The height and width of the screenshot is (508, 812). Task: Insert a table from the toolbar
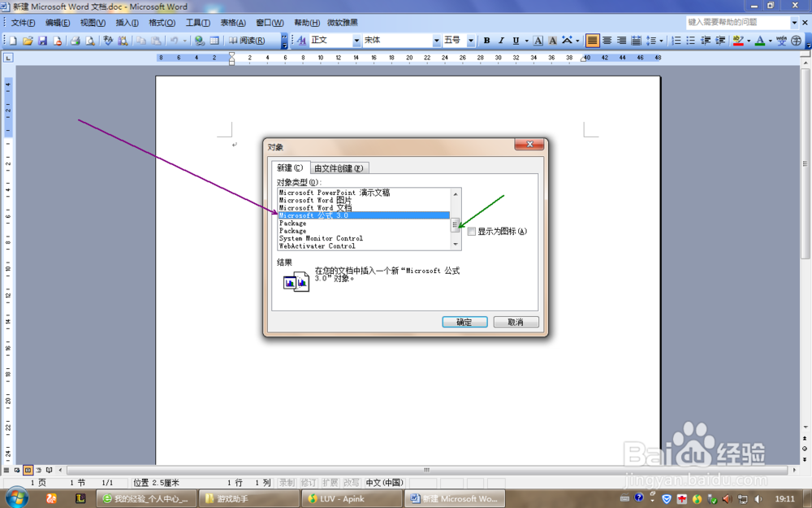(214, 41)
